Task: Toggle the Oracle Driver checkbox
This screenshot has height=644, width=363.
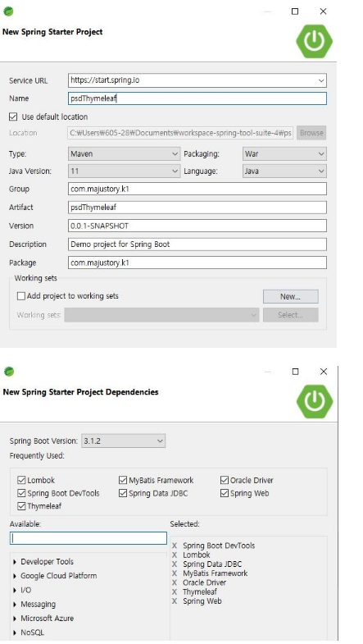Action: point(224,480)
